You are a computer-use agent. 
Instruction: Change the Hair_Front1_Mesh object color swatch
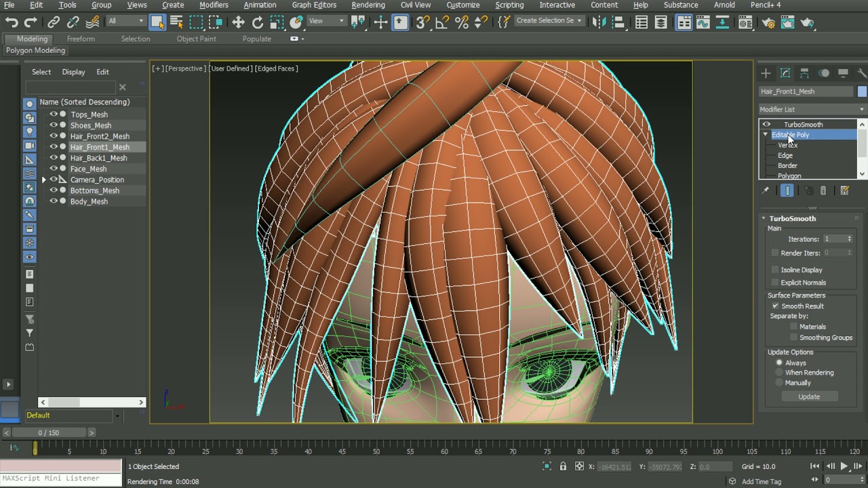click(x=862, y=91)
